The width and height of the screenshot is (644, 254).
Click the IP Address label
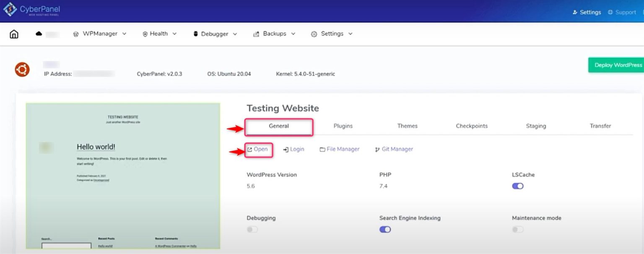pos(58,74)
